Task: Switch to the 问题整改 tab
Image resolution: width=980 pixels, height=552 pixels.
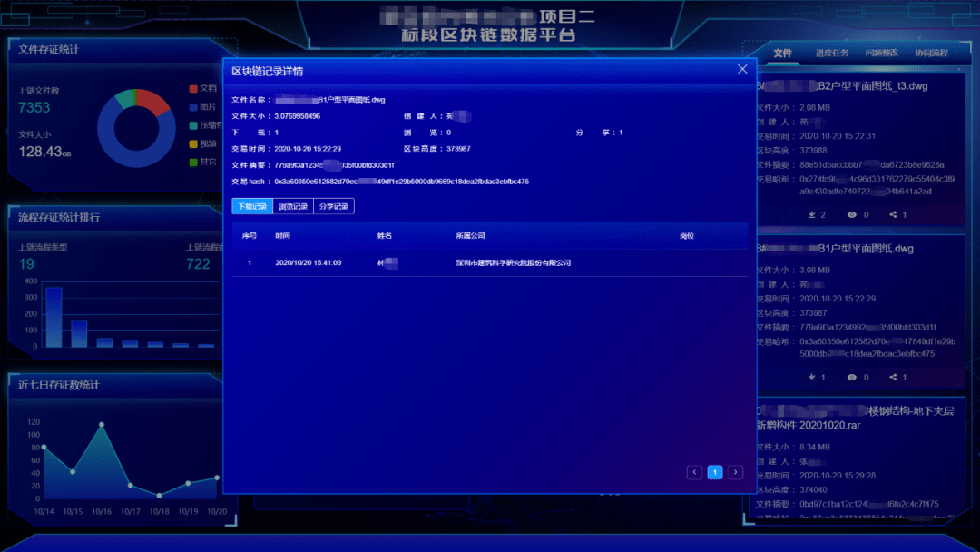Action: click(883, 54)
